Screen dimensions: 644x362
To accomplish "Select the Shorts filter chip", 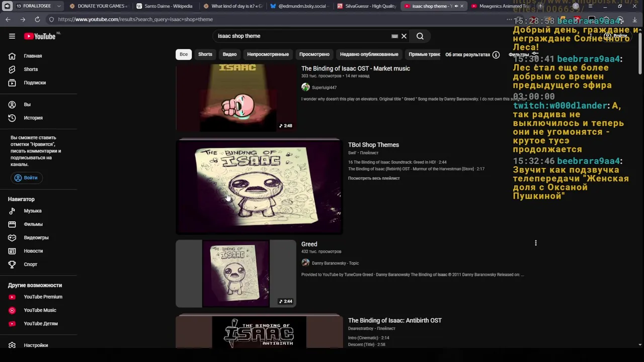I will pyautogui.click(x=205, y=54).
